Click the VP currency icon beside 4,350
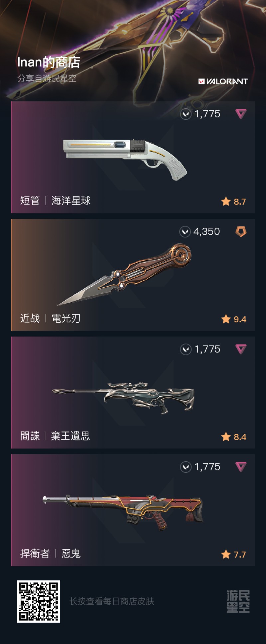This screenshot has height=644, width=266. (185, 232)
